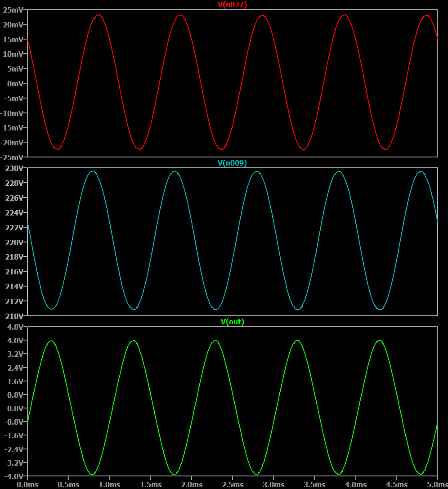Click the V(n027) trace label
Screen dimensions: 448x489
tap(232, 4)
